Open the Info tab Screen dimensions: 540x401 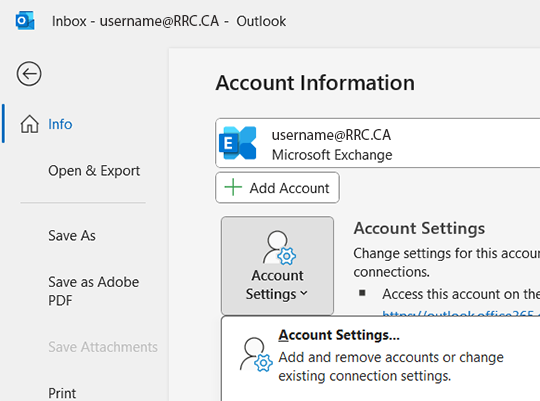point(60,124)
